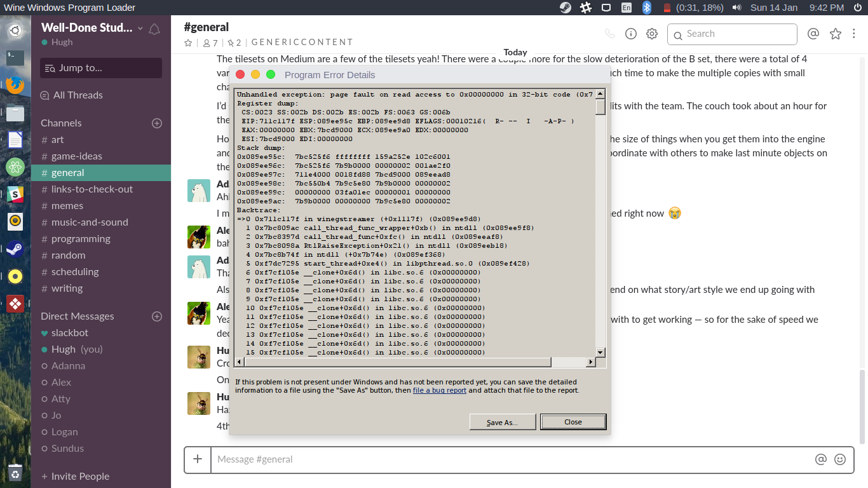
Task: Open a new direct message plus icon
Action: [x=157, y=316]
